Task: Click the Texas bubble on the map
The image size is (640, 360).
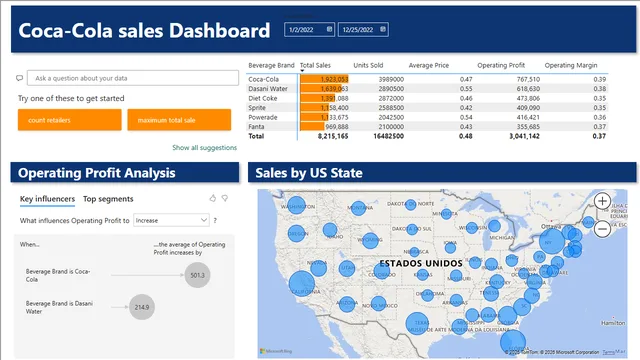Action: pyautogui.click(x=417, y=324)
